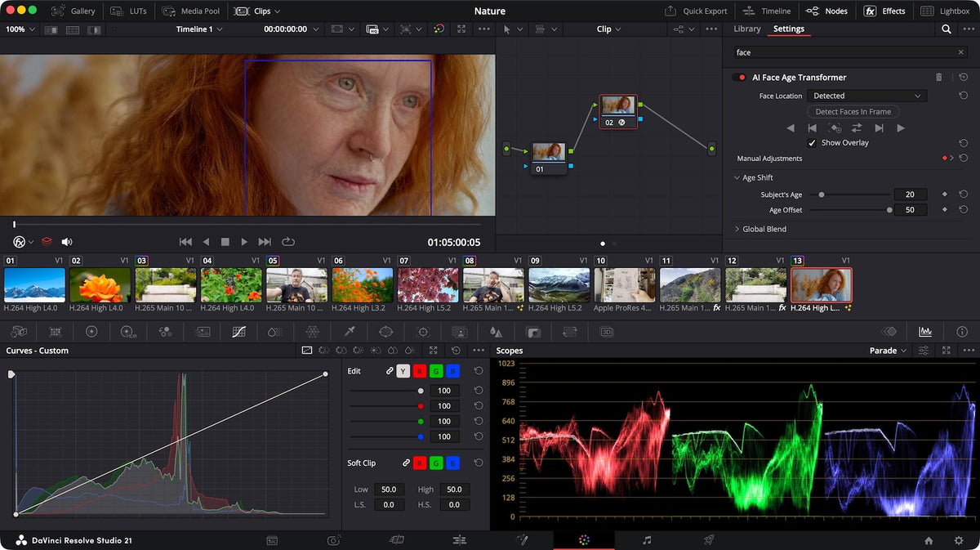Viewport: 980px width, 550px height.
Task: Select clip 05 thumbnail
Action: [296, 285]
